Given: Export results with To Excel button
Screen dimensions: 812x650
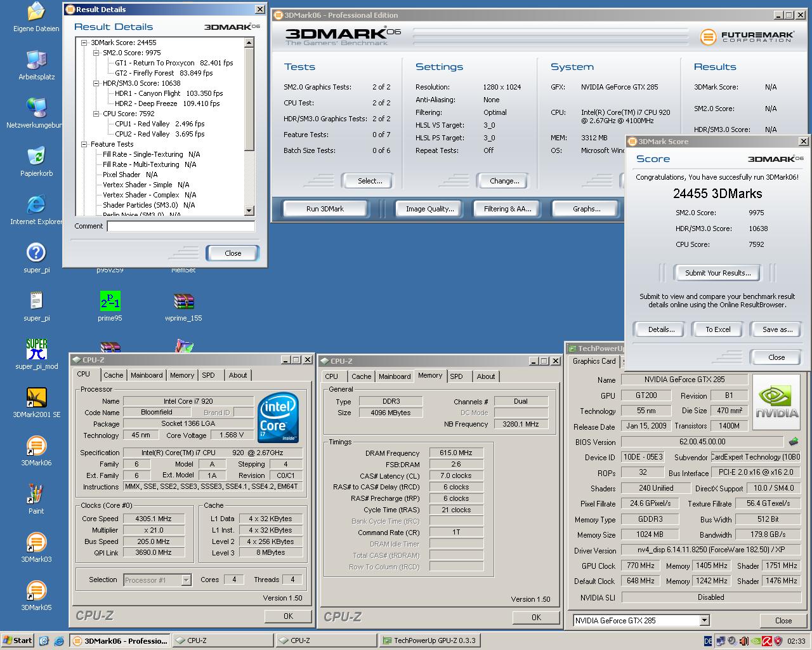Looking at the screenshot, I should pyautogui.click(x=718, y=329).
